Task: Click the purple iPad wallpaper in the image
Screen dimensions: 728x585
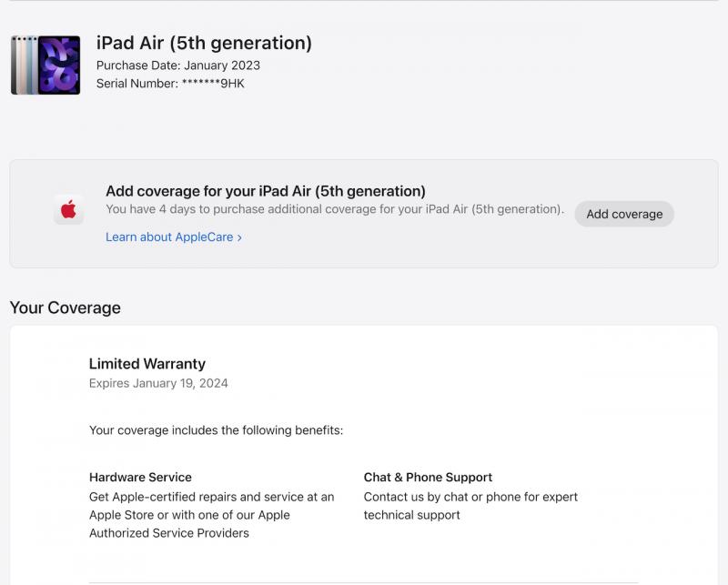Action: [x=59, y=66]
